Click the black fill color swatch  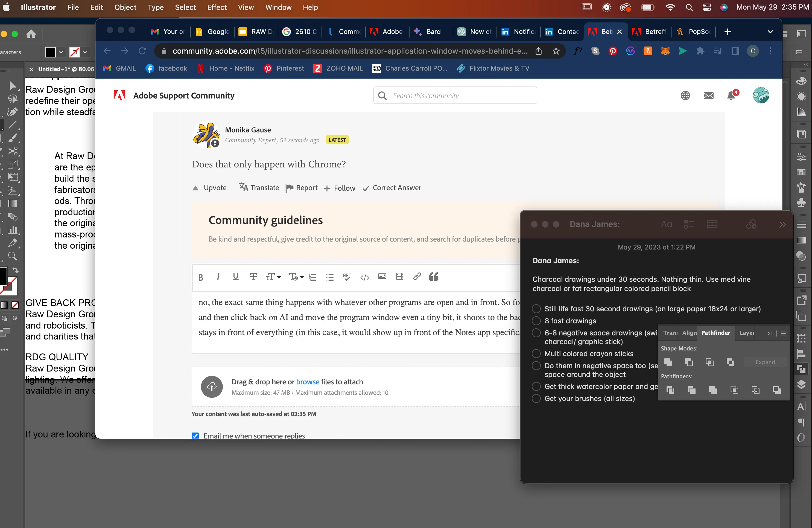pyautogui.click(x=51, y=52)
